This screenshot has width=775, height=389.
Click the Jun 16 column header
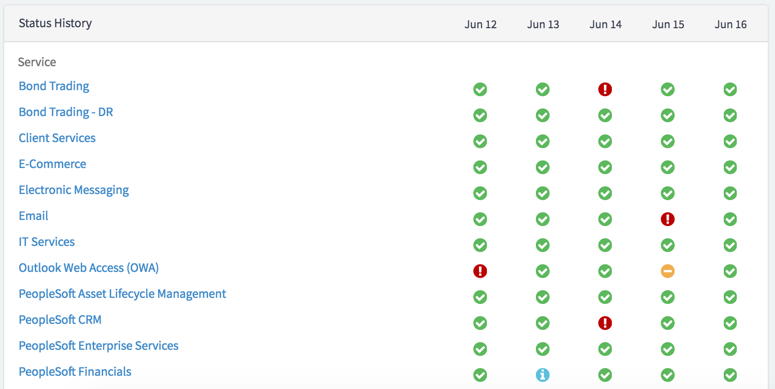[731, 24]
